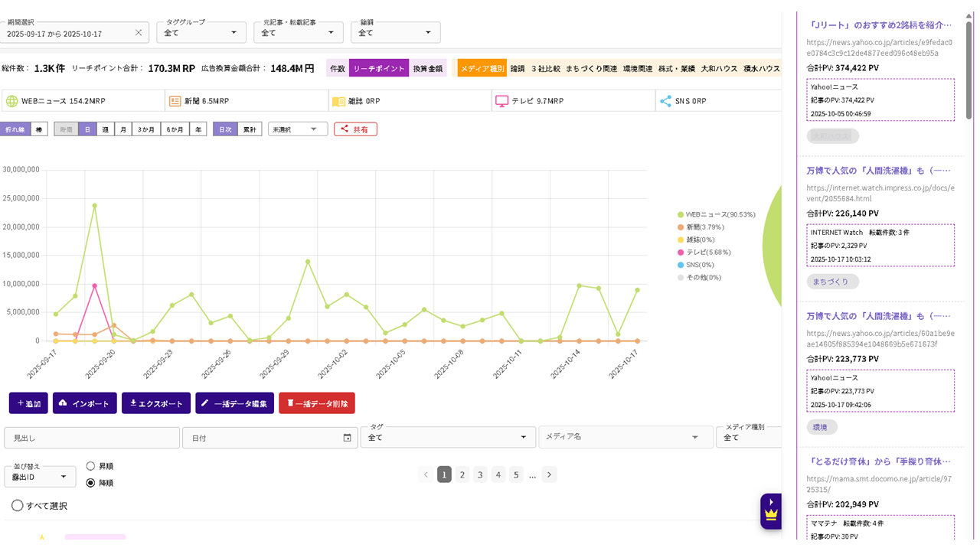Click the 一括データ削除 button
Viewport: 980px width, 551px height.
click(x=316, y=403)
